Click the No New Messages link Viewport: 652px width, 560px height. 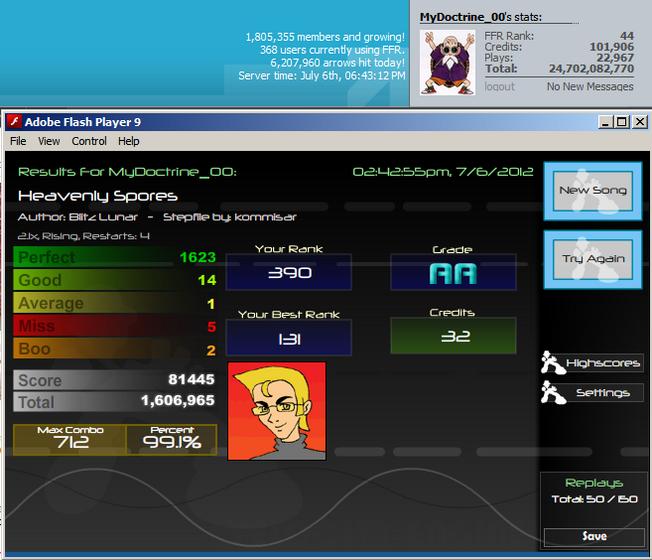pyautogui.click(x=590, y=86)
